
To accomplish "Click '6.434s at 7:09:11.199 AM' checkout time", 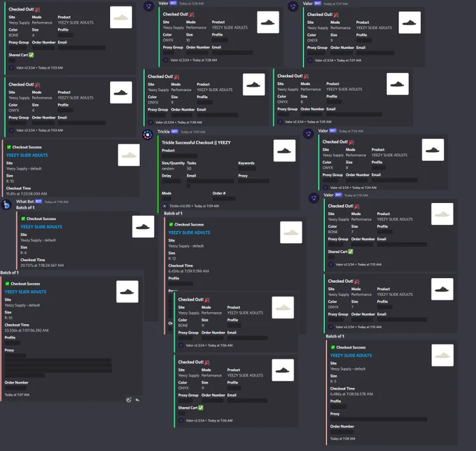I will click(188, 271).
